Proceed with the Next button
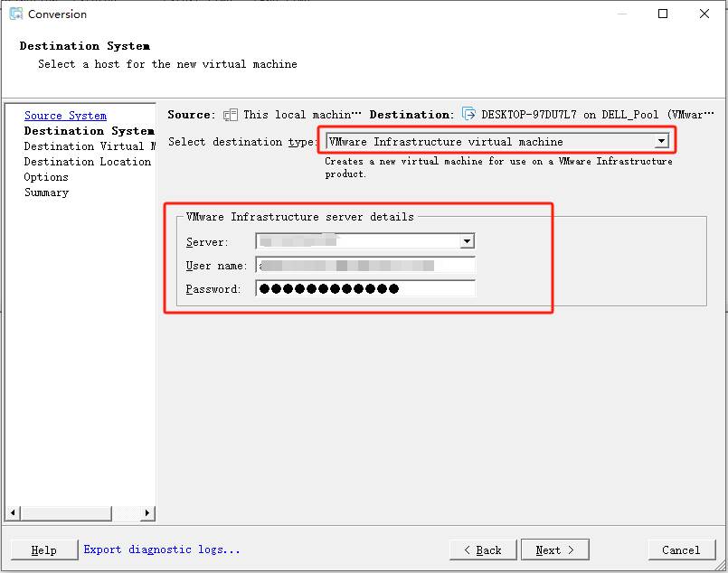The width and height of the screenshot is (728, 573). (x=555, y=550)
